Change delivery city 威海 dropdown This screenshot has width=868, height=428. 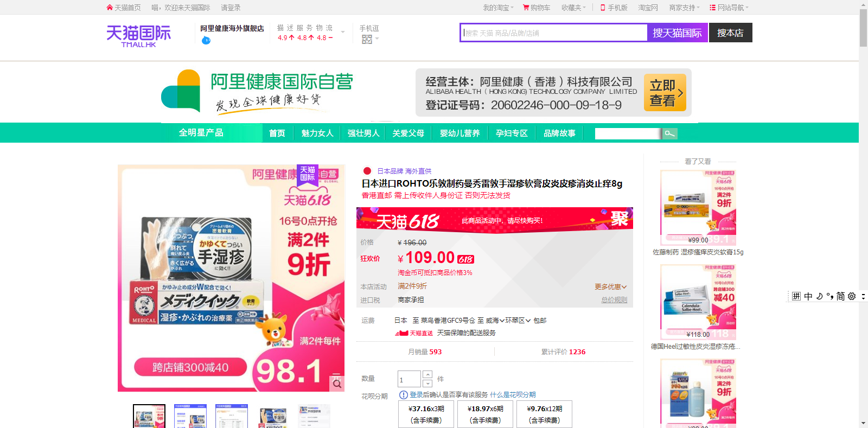(x=495, y=321)
